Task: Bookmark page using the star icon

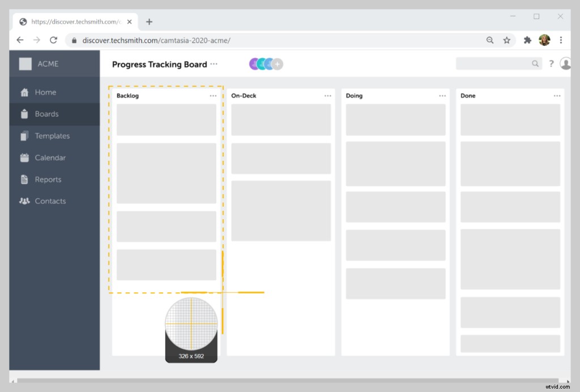Action: (507, 40)
